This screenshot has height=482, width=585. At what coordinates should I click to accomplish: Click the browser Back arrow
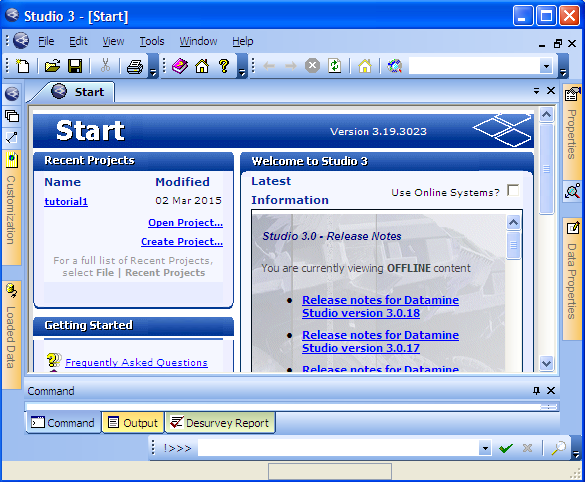point(269,66)
